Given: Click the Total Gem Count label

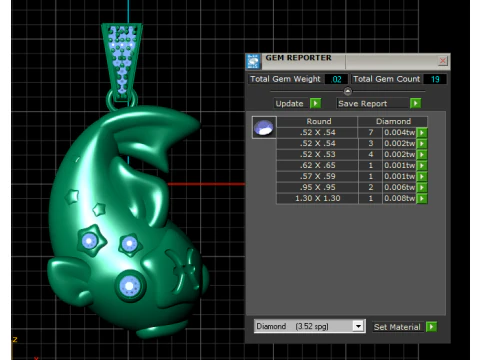Looking at the screenshot, I should click(386, 79).
